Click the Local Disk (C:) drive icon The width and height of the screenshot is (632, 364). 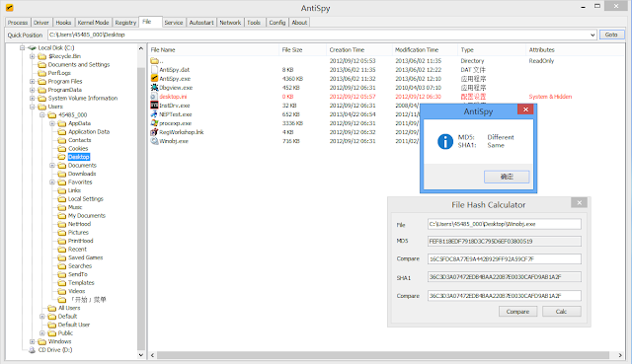[x=32, y=47]
